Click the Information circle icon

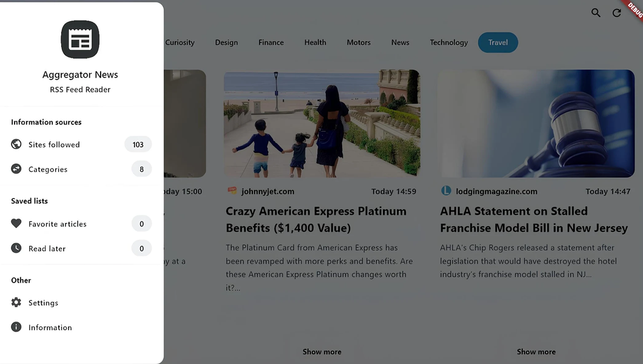16,327
